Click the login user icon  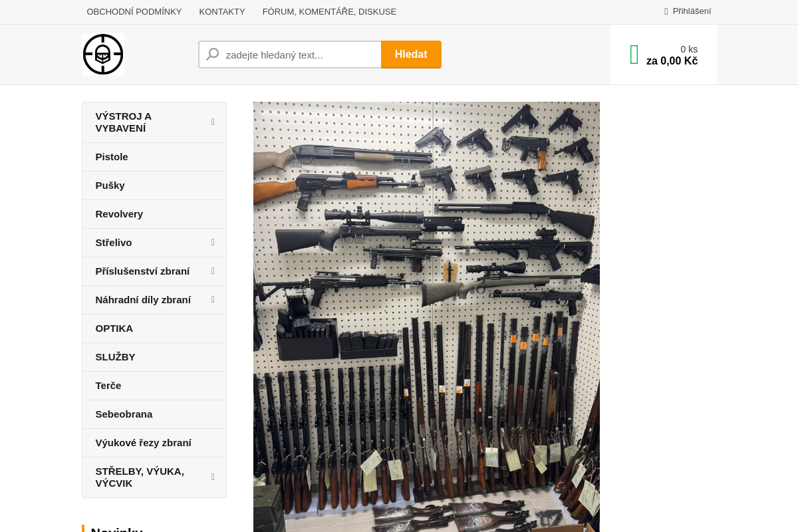tap(666, 11)
